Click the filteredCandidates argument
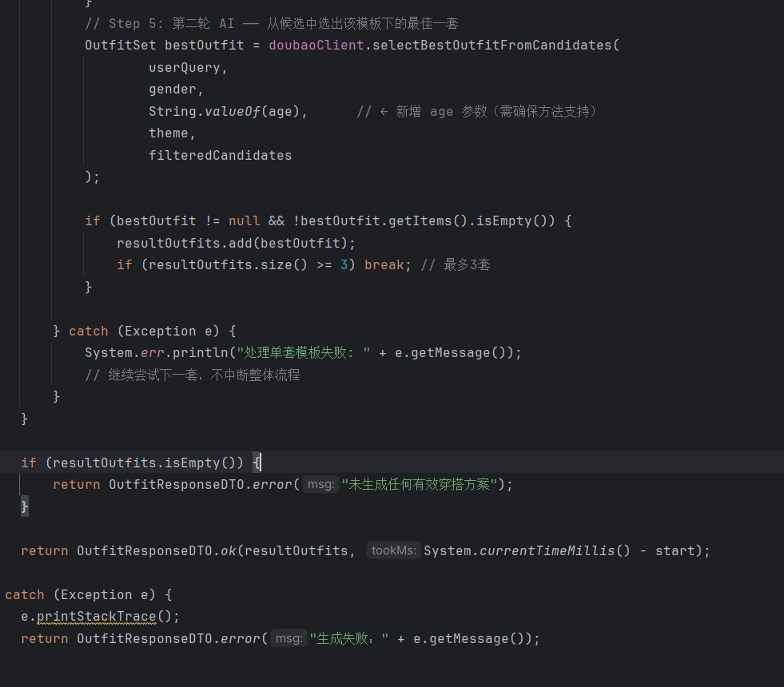 (220, 156)
